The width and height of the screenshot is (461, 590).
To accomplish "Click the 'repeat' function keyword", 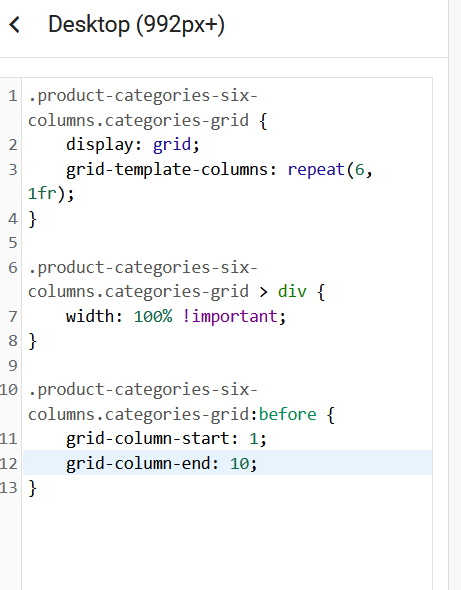I will coord(316,170).
